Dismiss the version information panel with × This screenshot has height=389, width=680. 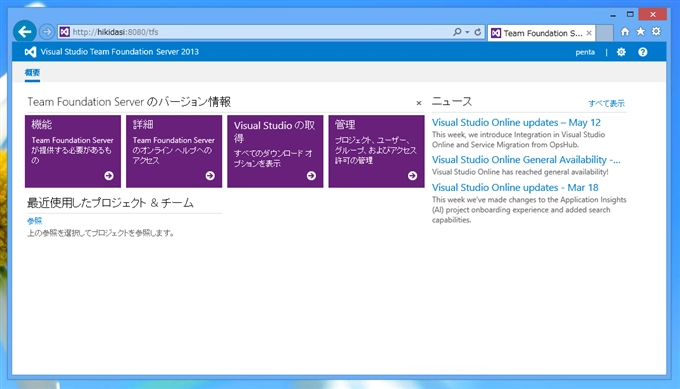click(418, 103)
